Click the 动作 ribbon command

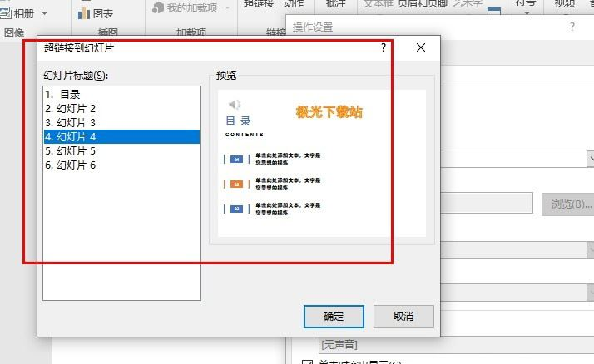(294, 4)
